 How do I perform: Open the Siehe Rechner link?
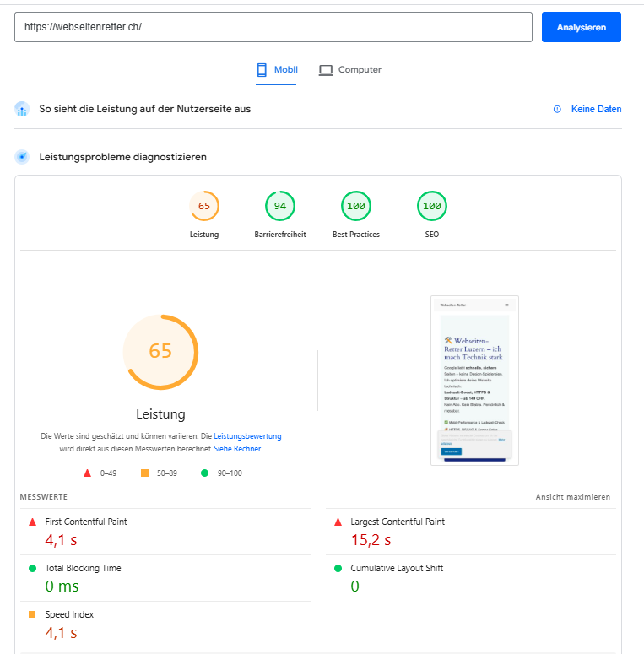pyautogui.click(x=238, y=449)
